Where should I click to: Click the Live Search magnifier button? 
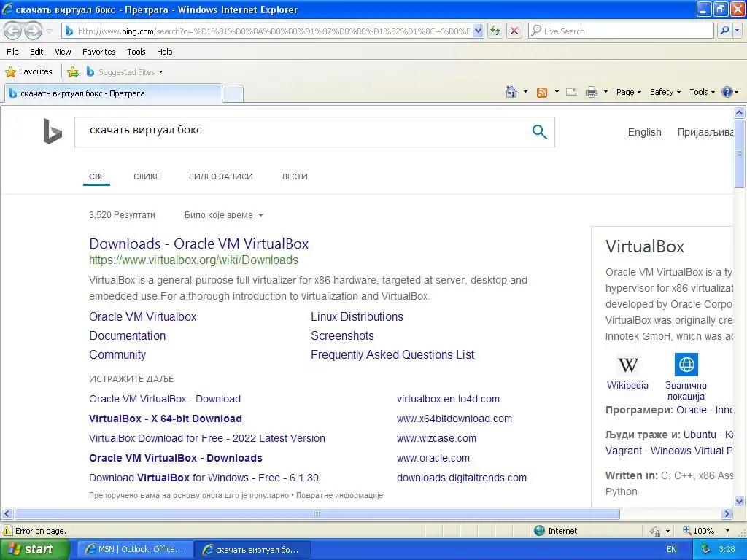click(724, 31)
